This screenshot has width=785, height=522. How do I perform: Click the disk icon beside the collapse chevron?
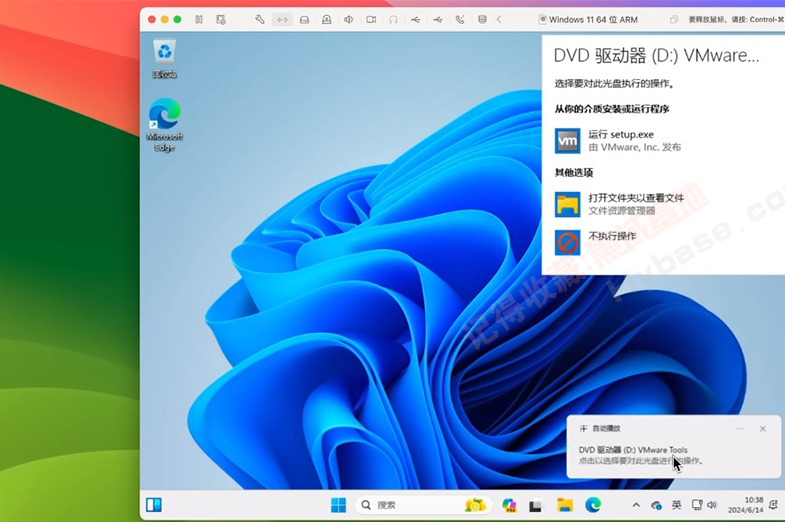[482, 20]
